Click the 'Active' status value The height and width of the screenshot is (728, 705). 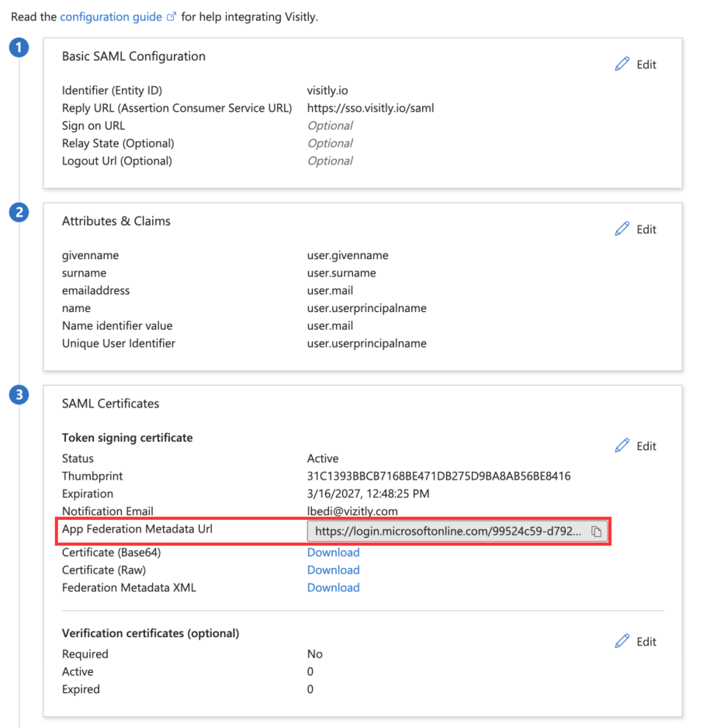click(x=323, y=458)
